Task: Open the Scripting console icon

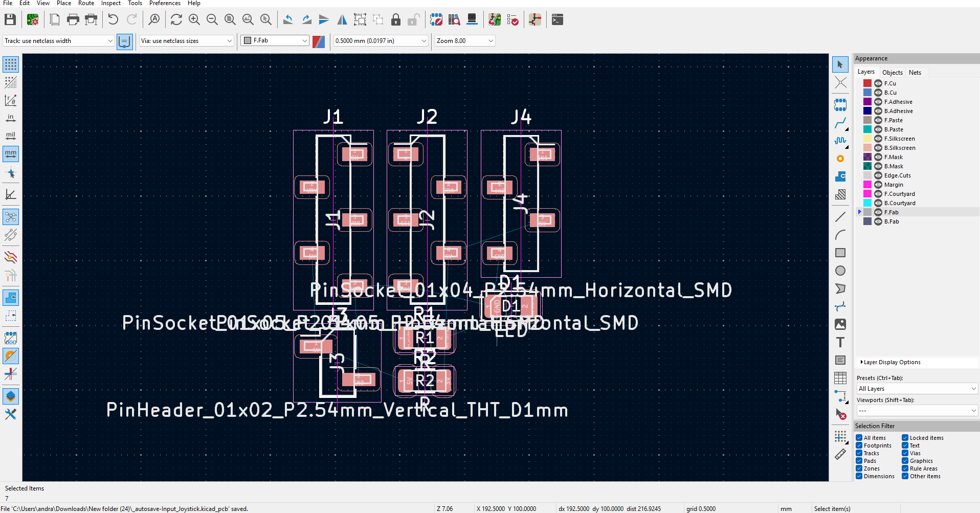Action: [x=558, y=19]
